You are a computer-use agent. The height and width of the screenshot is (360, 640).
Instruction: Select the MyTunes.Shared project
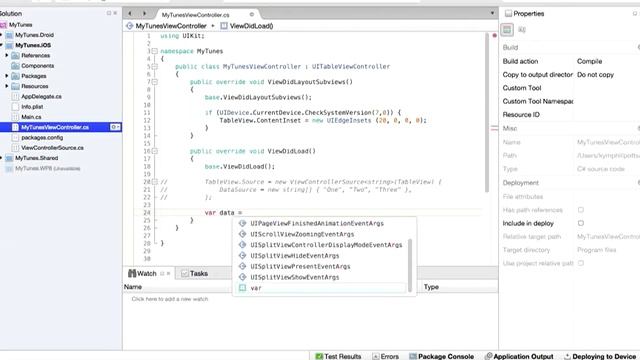pyautogui.click(x=36, y=158)
